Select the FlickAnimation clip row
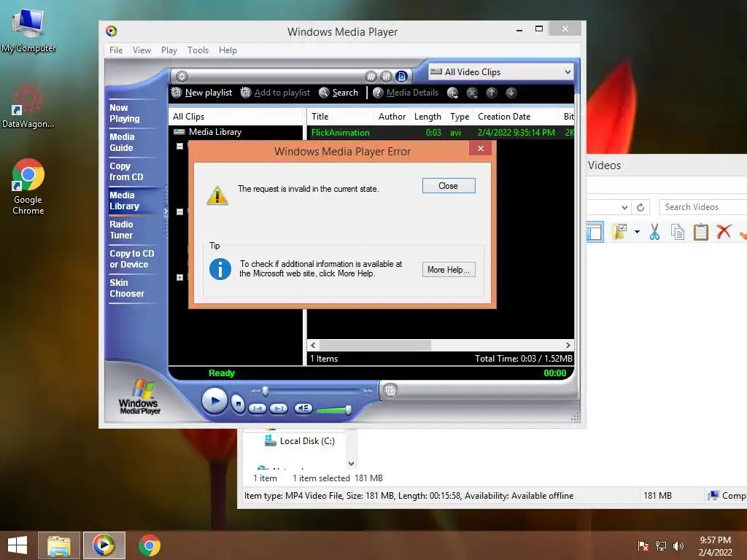The image size is (747, 560). [x=441, y=133]
